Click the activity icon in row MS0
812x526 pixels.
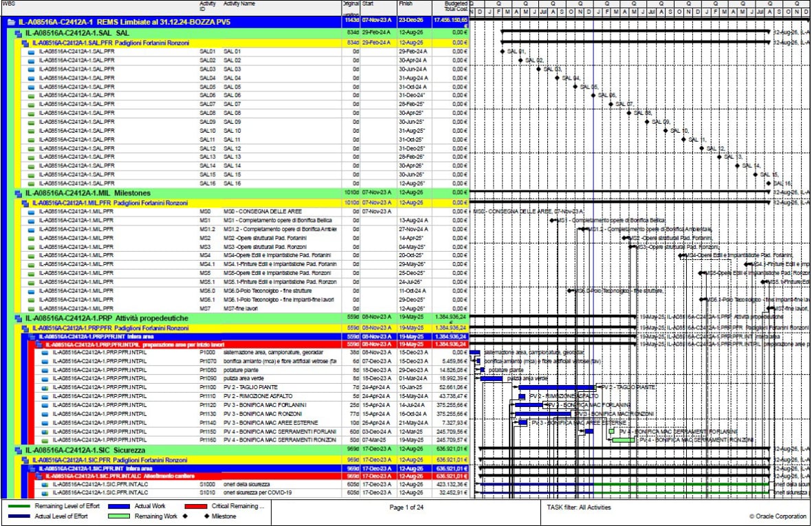[31, 212]
